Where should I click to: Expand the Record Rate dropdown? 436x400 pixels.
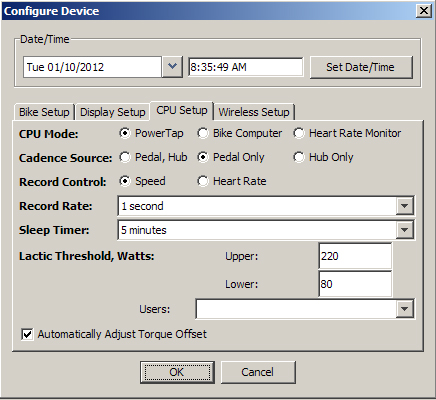404,206
